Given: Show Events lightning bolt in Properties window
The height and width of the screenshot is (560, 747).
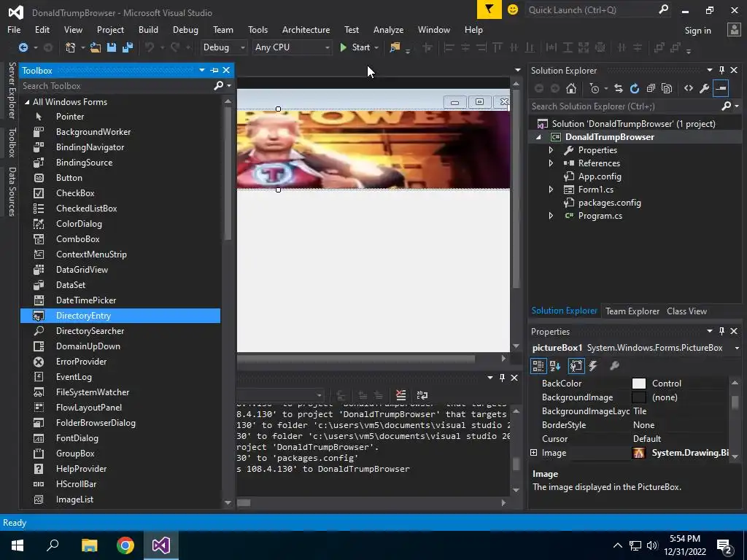Looking at the screenshot, I should pos(593,366).
